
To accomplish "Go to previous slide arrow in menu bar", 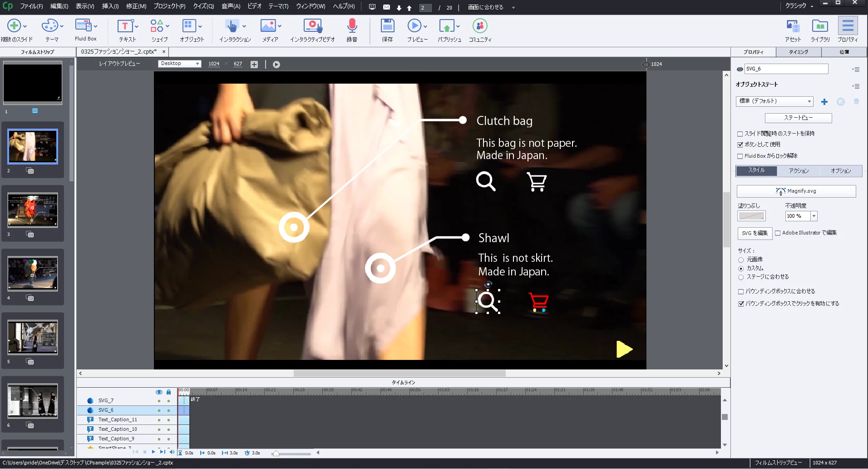I will 409,8.
